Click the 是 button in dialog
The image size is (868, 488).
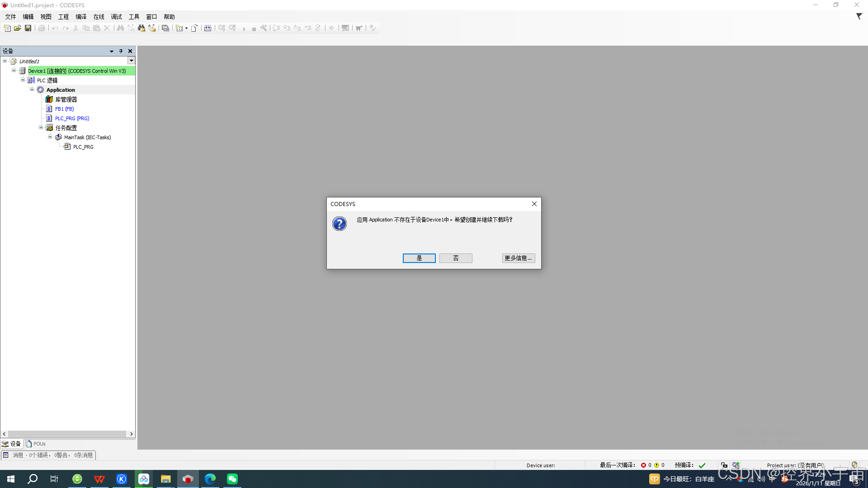[419, 258]
